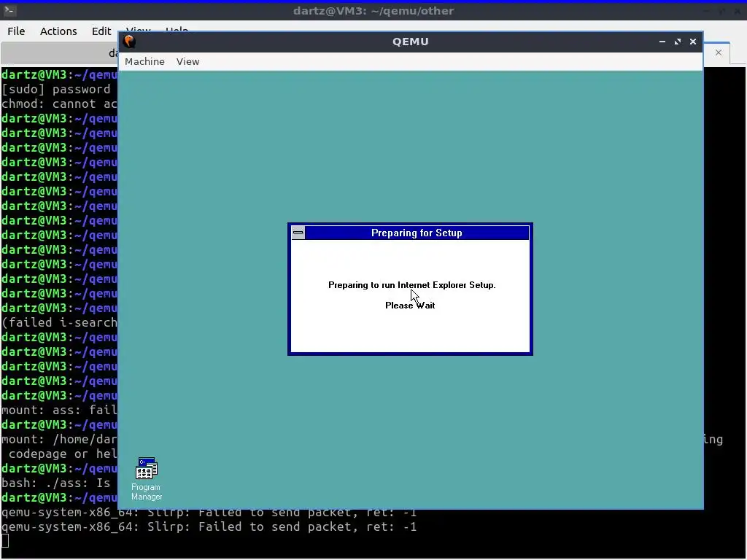Viewport: 747px width, 560px height.
Task: Click the 'Please Wait' message
Action: click(410, 306)
